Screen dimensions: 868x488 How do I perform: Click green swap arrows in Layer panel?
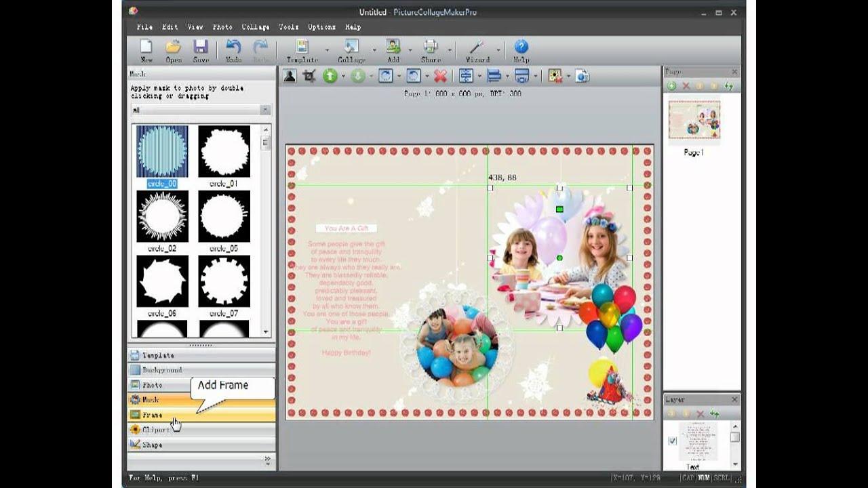coord(715,413)
